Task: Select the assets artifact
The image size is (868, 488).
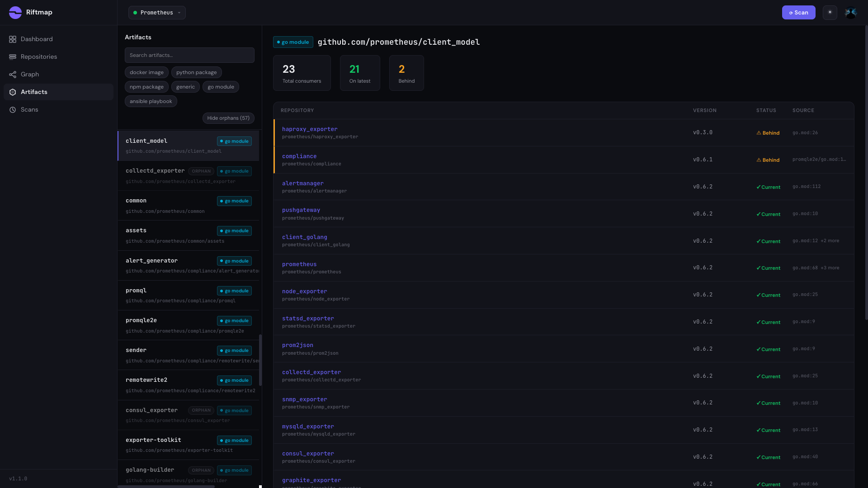Action: [189, 235]
